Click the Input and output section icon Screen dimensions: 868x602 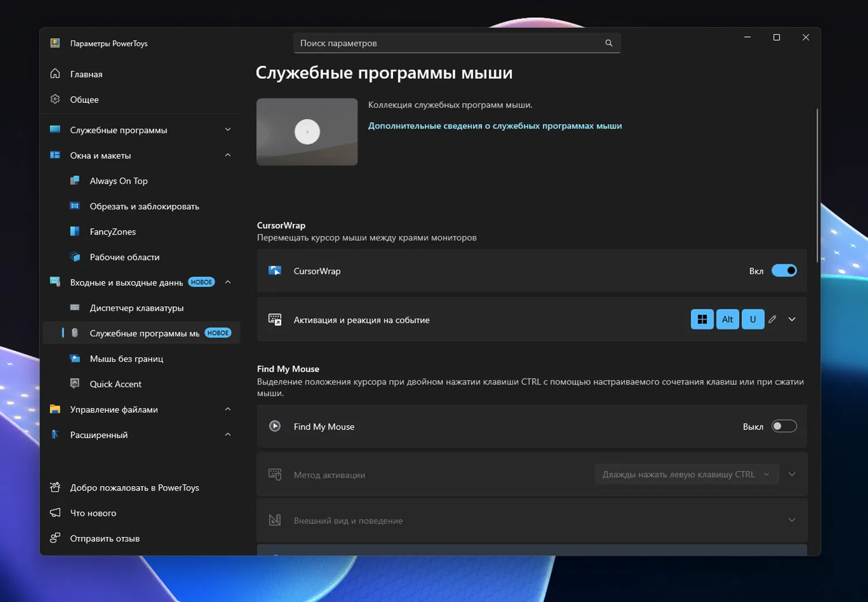[55, 282]
